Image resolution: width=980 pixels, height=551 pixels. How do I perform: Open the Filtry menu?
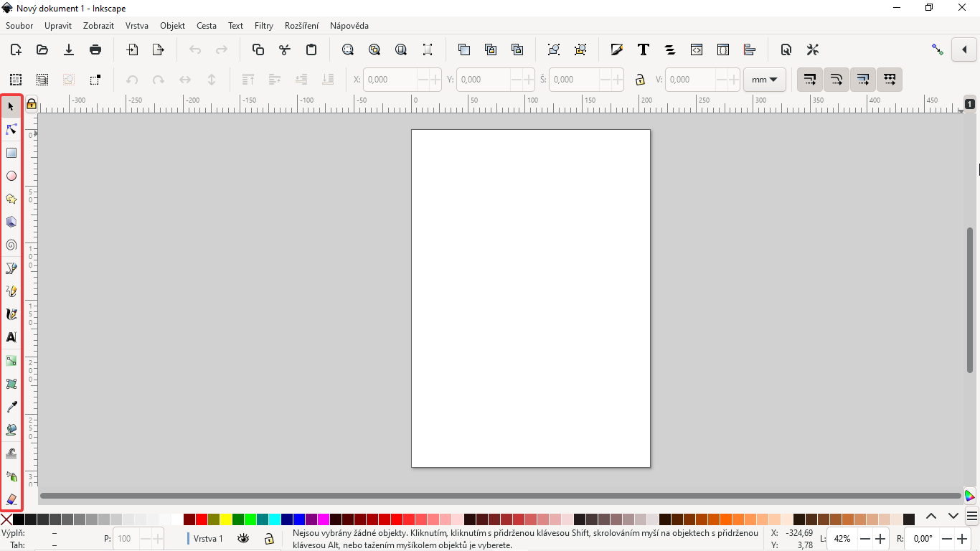click(264, 26)
